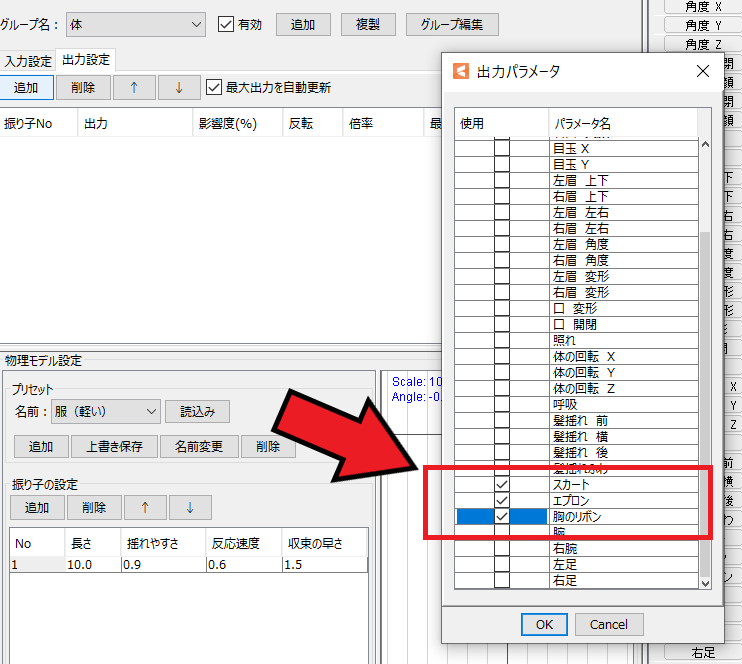Screen dimensions: 742x664
Task: Uncheck the スカート parameter checkbox
Action: 502,484
